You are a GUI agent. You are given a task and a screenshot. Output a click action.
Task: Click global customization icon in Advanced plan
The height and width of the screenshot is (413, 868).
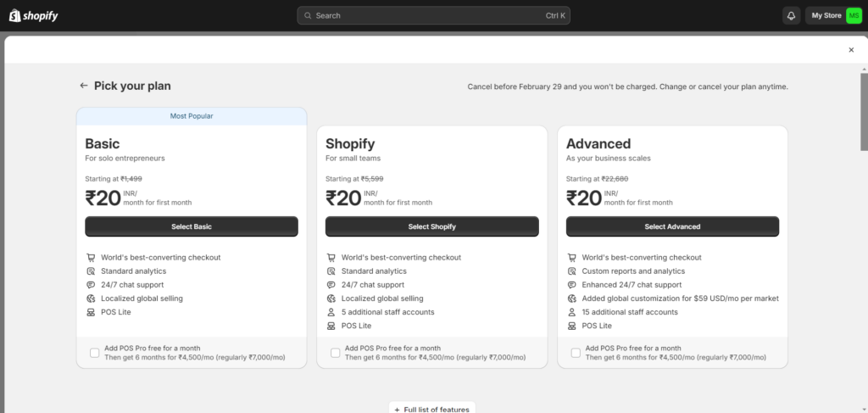pos(572,299)
